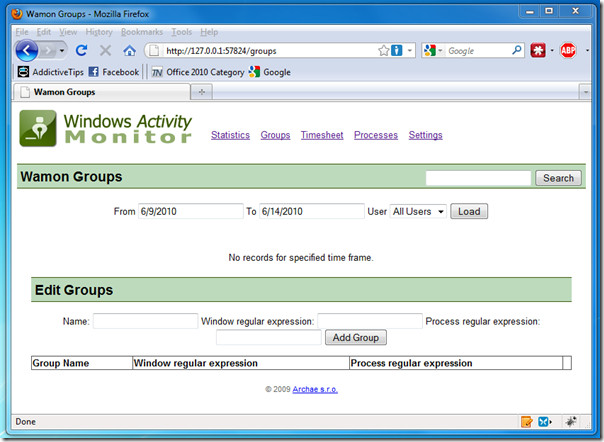Click the Firefox icon in title bar

pyautogui.click(x=17, y=14)
